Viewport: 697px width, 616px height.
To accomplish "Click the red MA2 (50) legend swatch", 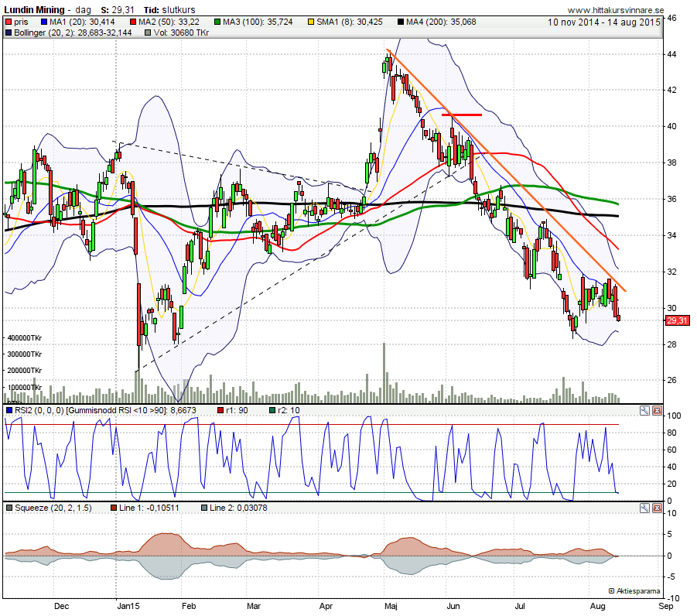I will click(133, 22).
